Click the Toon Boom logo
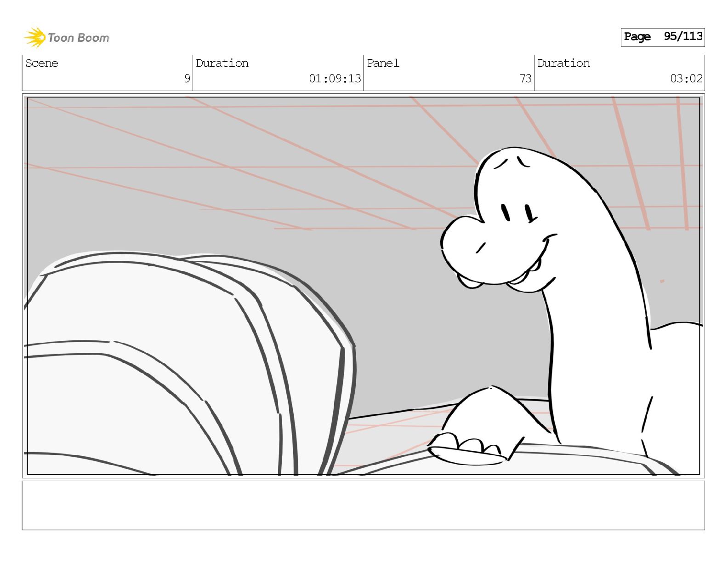 coord(67,37)
